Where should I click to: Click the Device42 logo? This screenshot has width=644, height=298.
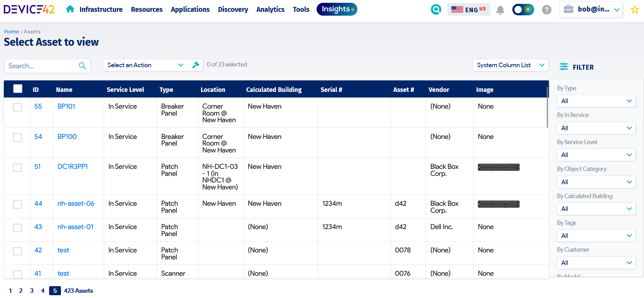(x=29, y=9)
